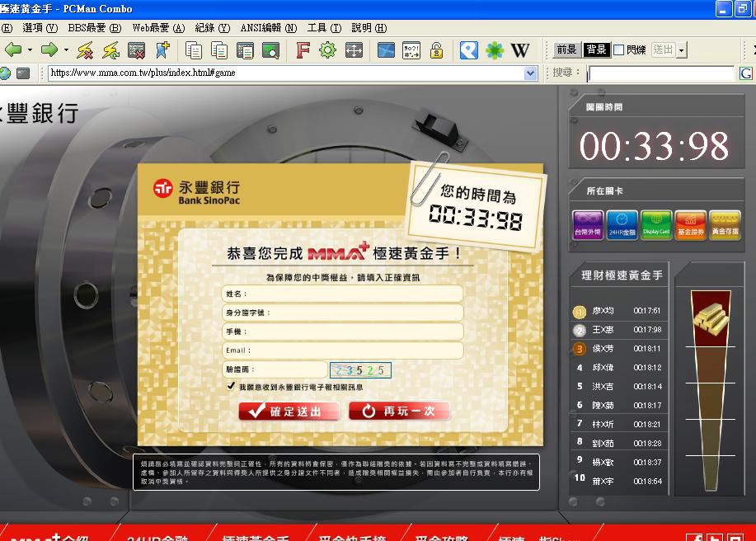Open the ANSI編輯 (N) menu
Viewport: 756px width, 541px height.
[269, 28]
